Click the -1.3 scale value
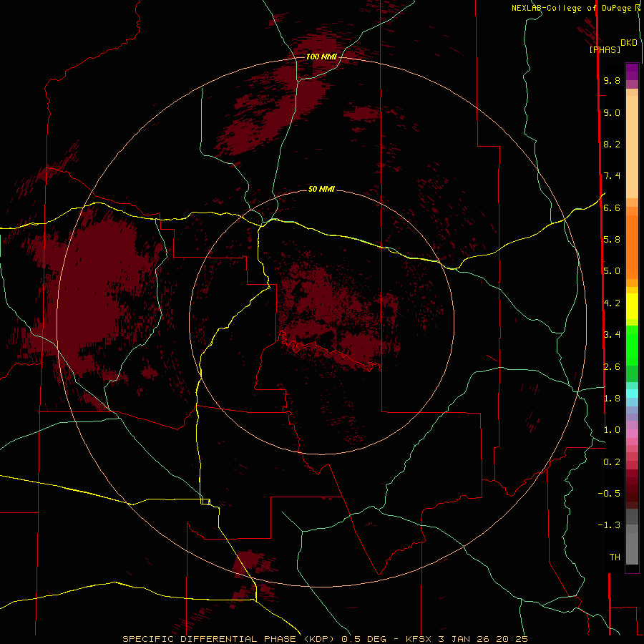This screenshot has height=644, width=644. (x=609, y=525)
